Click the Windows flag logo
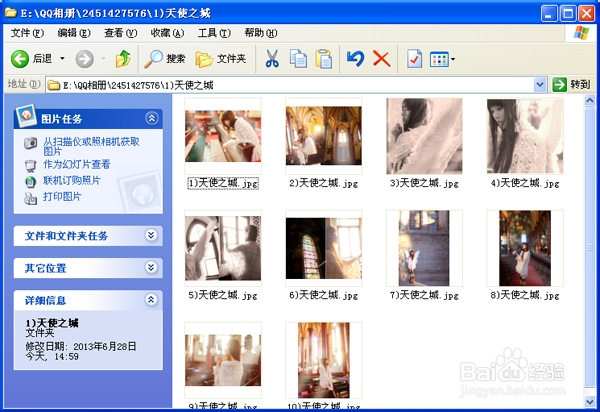 point(581,33)
